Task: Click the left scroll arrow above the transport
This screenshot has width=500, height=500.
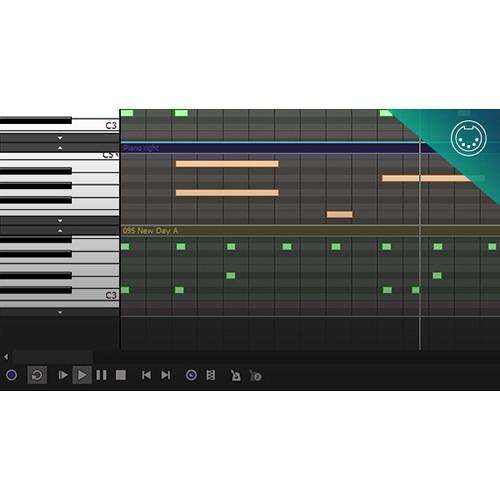Action: [x=6, y=357]
